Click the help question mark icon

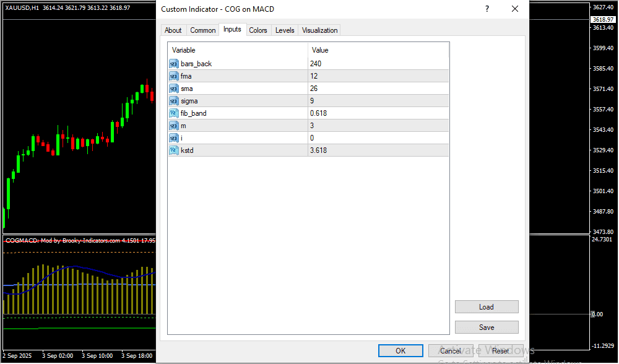(487, 9)
